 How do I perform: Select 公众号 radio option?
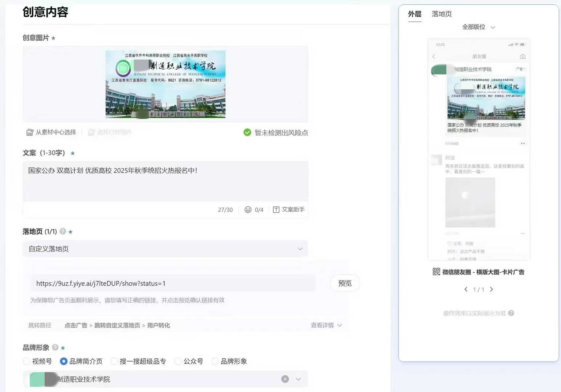click(178, 361)
